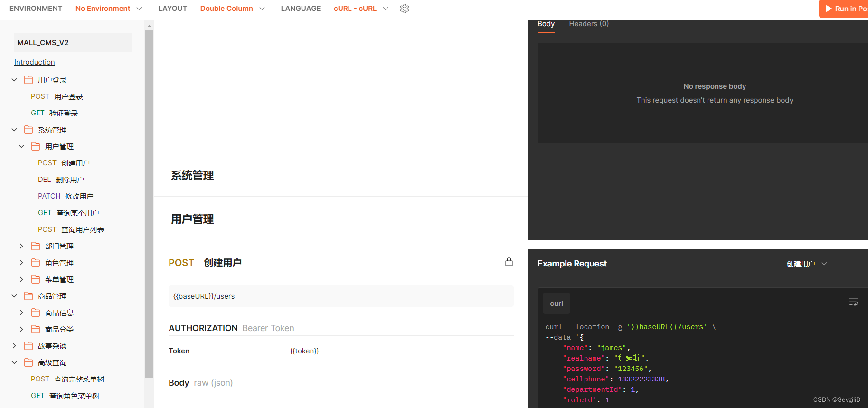Expand the 商品信息 folder chevron
Viewport: 868px width, 408px height.
[x=21, y=313]
